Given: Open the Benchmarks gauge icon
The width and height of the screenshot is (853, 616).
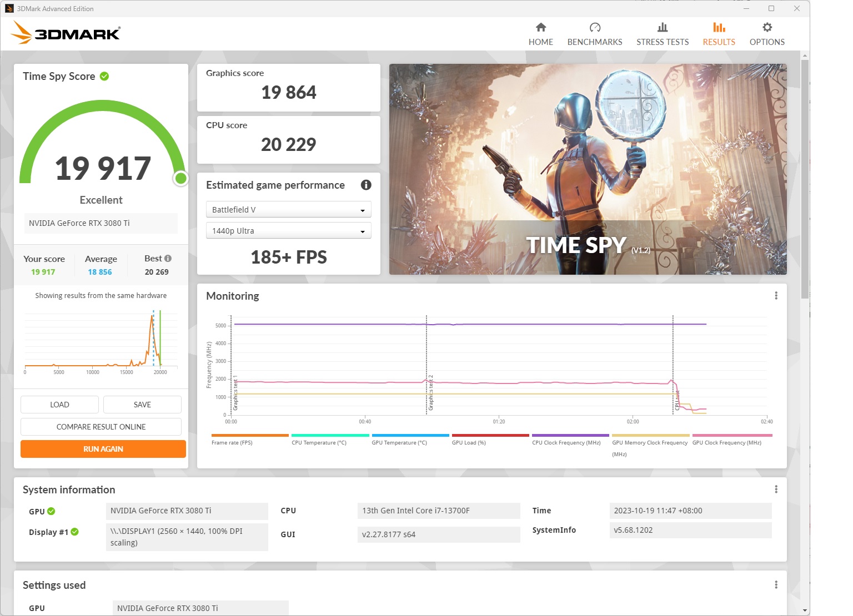Looking at the screenshot, I should pyautogui.click(x=595, y=27).
